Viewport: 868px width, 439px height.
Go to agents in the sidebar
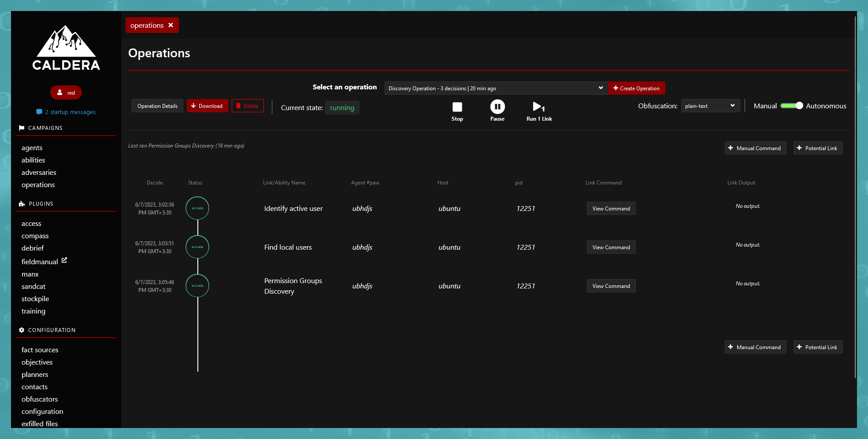click(32, 148)
